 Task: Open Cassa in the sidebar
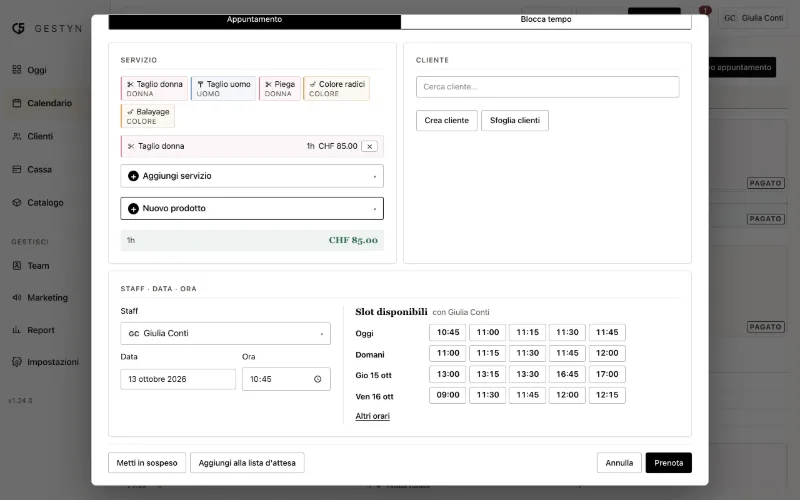point(39,169)
